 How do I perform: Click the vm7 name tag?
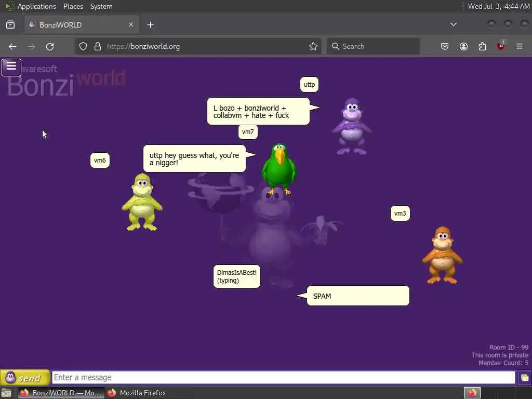click(x=248, y=131)
